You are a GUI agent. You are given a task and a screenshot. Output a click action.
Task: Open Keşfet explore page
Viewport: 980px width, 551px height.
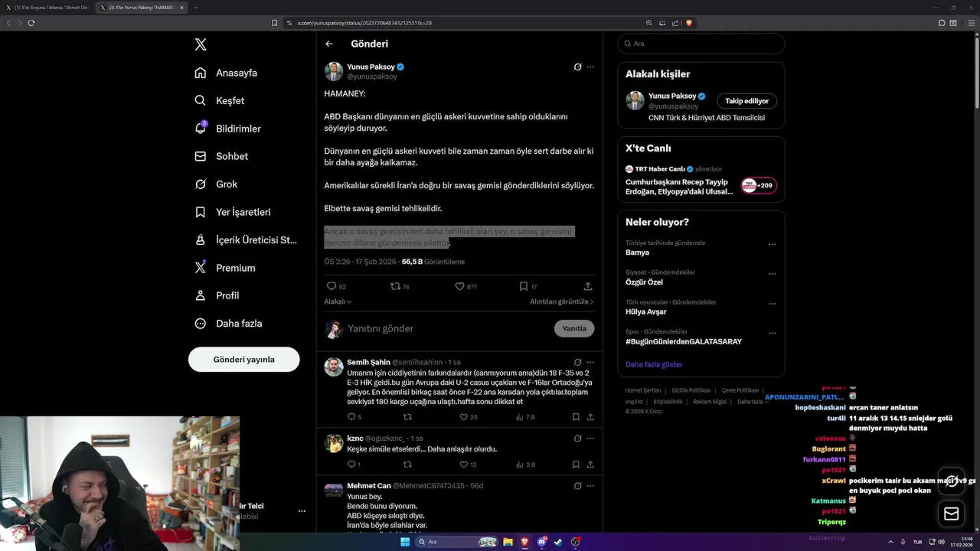[x=220, y=100]
